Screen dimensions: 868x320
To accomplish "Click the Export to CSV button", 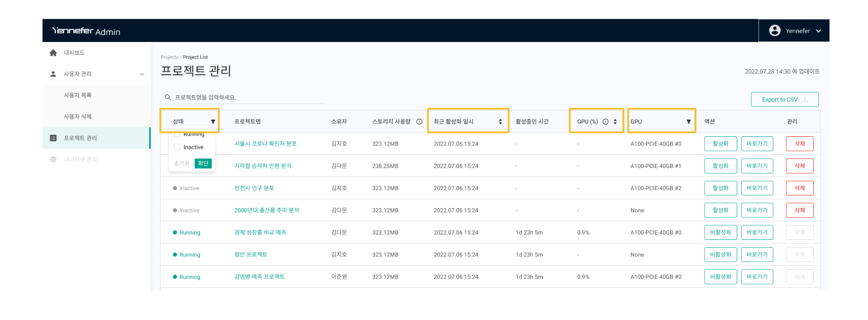I will pyautogui.click(x=784, y=100).
